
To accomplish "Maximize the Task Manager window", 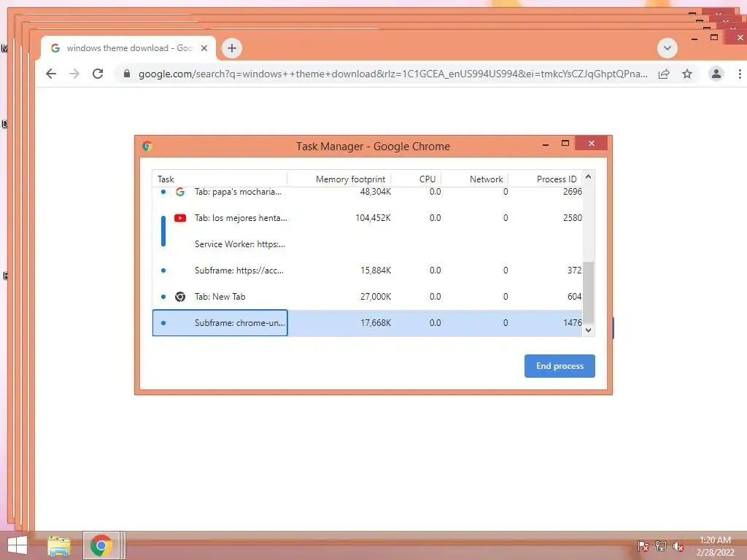I will [x=565, y=144].
